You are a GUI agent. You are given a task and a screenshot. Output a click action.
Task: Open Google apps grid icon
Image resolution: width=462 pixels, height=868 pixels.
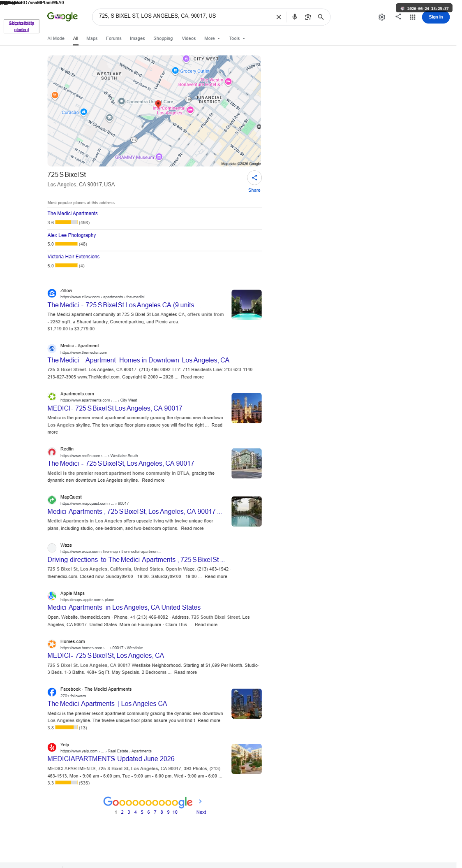413,17
